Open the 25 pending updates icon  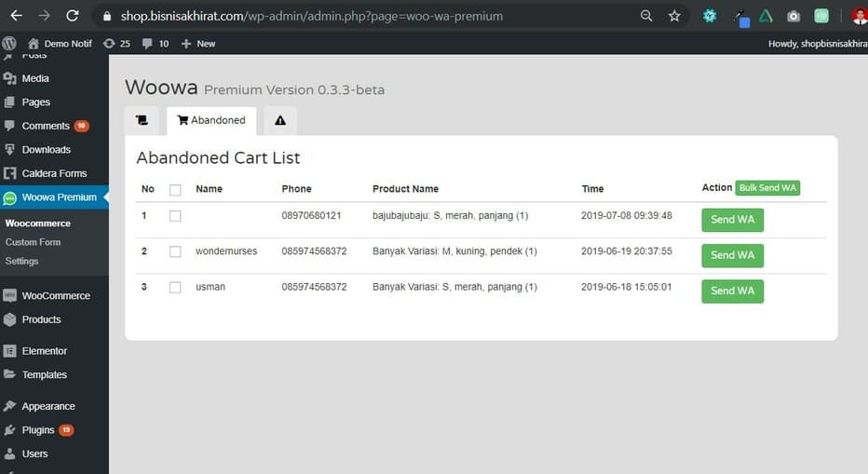(x=116, y=44)
